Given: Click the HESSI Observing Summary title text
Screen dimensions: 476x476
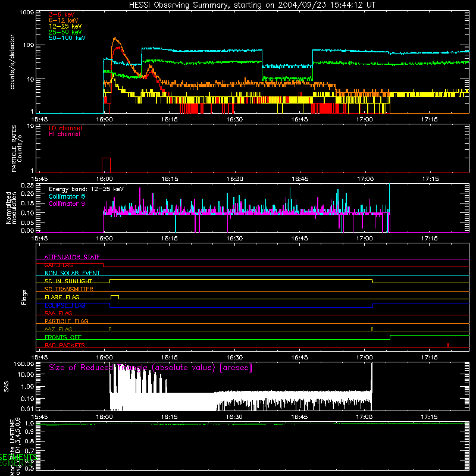Looking at the screenshot, I should pyautogui.click(x=252, y=5).
